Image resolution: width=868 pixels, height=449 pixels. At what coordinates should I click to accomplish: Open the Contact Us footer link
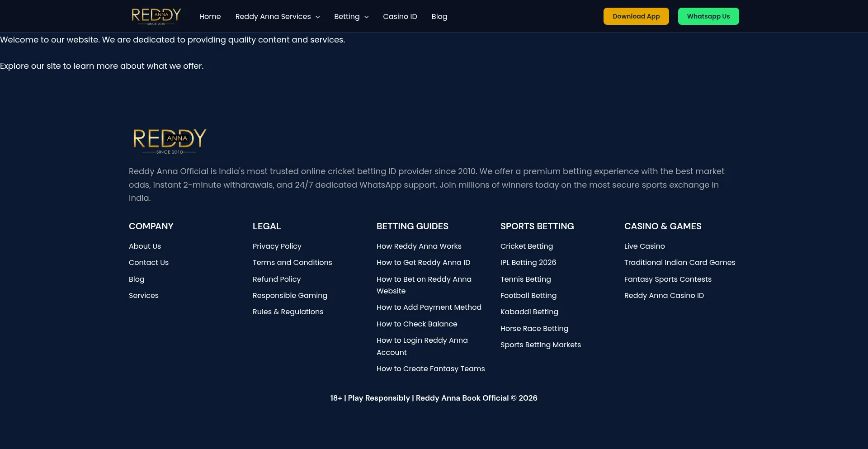[149, 262]
